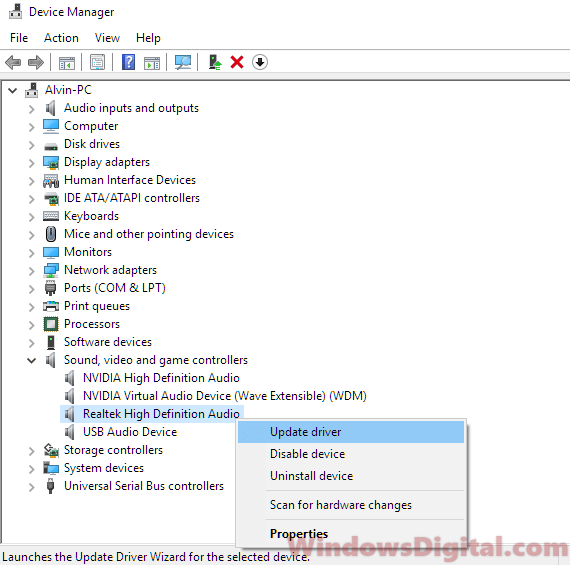Select the Software devices label
Screen dimensions: 570x565
tap(108, 342)
